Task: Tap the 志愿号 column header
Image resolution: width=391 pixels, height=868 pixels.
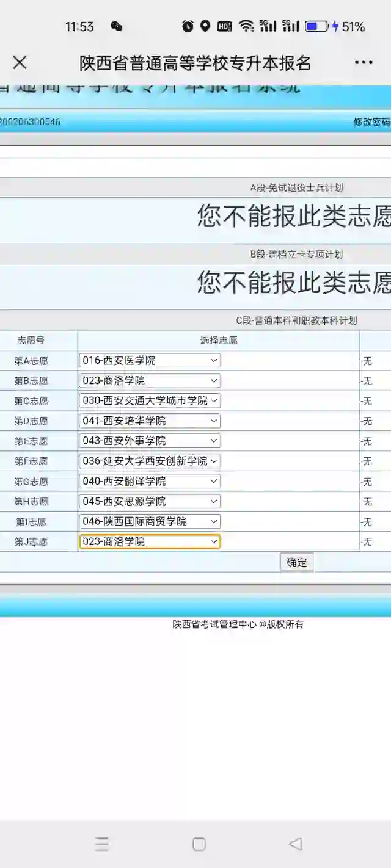Action: (31, 341)
